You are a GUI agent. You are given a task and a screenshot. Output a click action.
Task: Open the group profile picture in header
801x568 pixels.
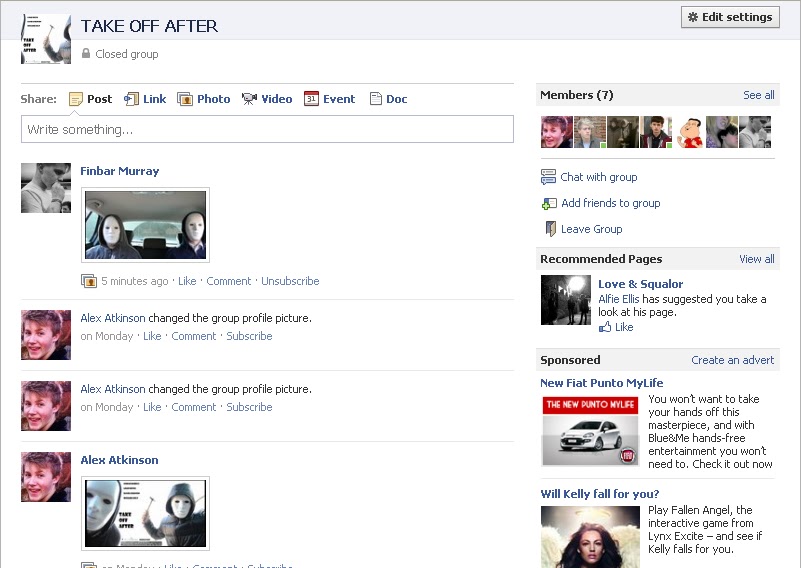(x=46, y=39)
